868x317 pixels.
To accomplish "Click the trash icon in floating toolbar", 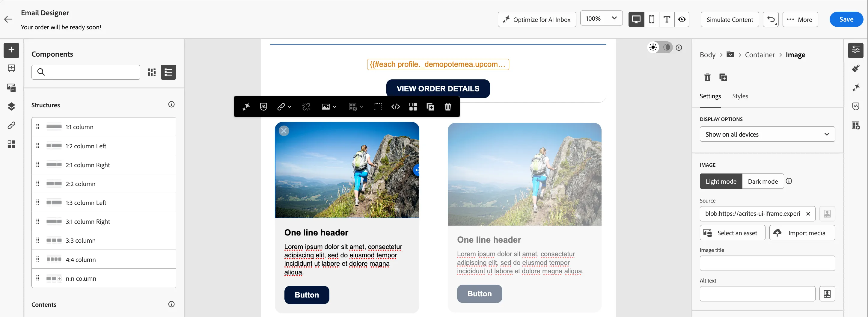I will (x=448, y=107).
